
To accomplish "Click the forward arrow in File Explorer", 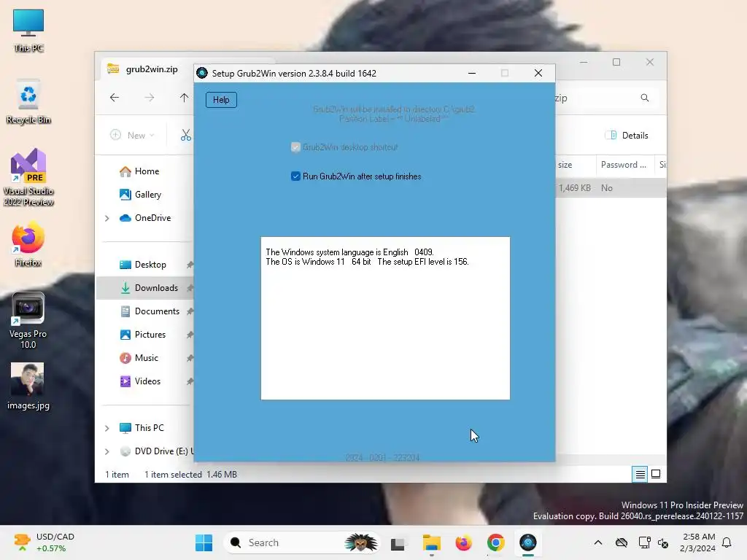I will point(150,98).
